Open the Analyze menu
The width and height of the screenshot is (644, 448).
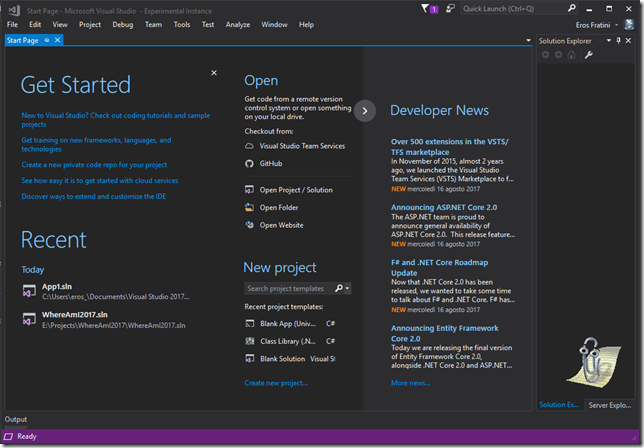[238, 25]
